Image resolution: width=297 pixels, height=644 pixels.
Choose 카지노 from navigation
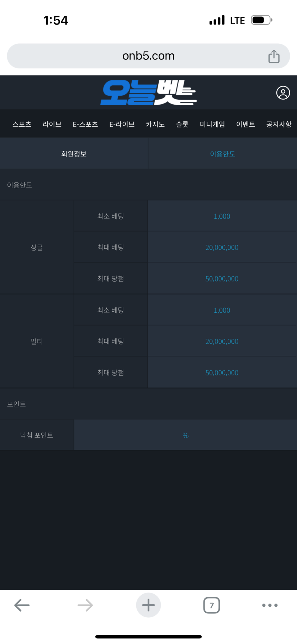click(155, 124)
